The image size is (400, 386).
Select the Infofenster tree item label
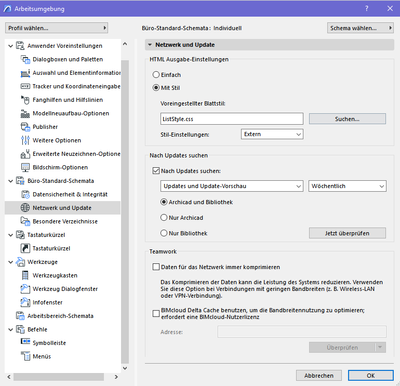[47, 302]
